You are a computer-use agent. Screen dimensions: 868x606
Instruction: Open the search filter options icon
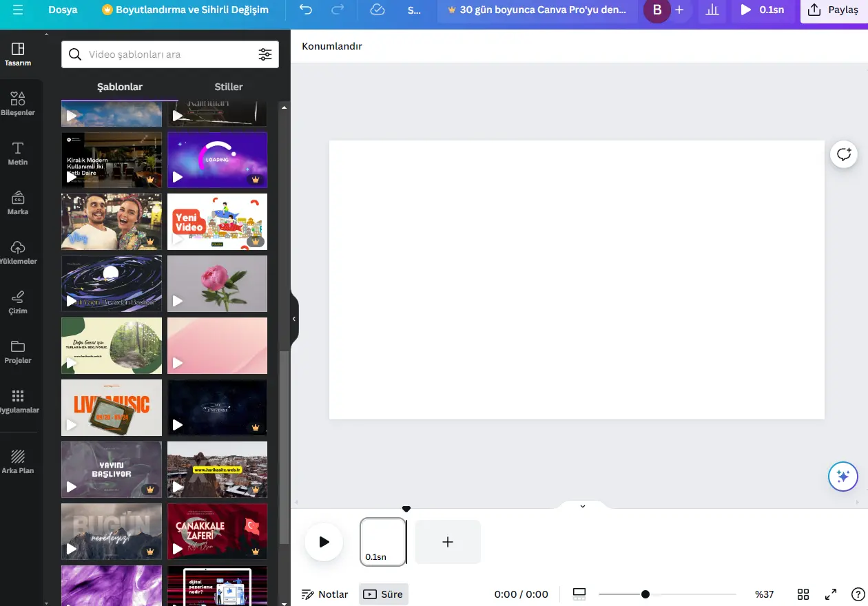pos(265,54)
